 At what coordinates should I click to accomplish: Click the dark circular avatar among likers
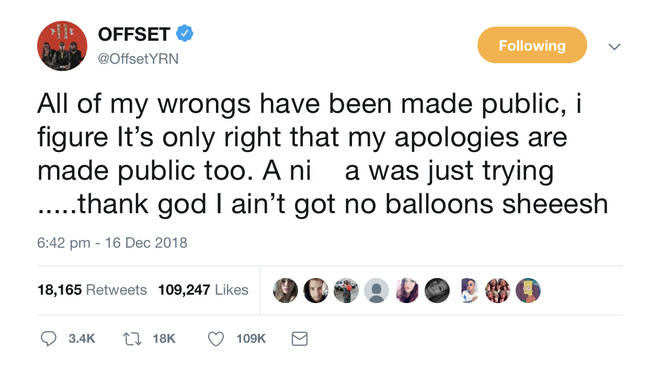(437, 291)
